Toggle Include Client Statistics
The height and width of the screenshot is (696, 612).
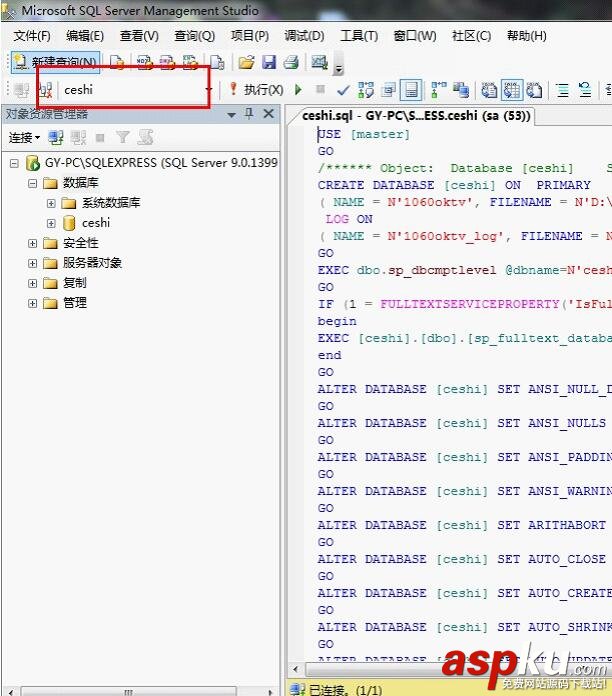(462, 90)
